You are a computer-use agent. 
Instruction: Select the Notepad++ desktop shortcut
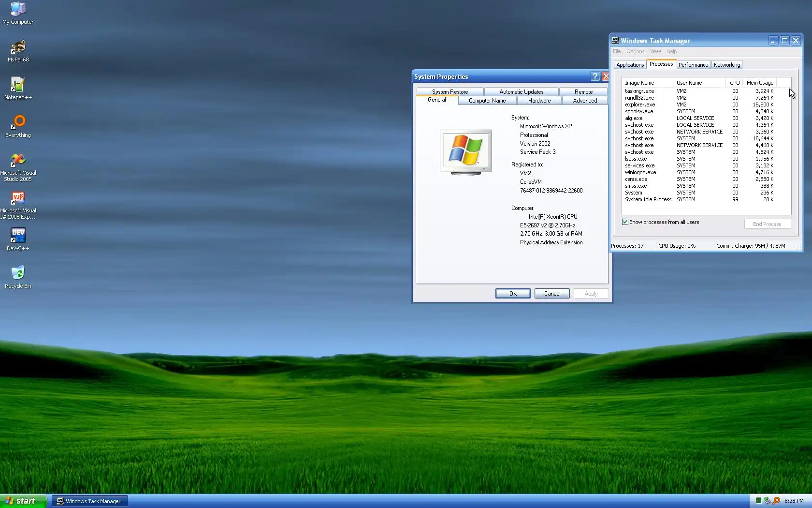pyautogui.click(x=18, y=89)
